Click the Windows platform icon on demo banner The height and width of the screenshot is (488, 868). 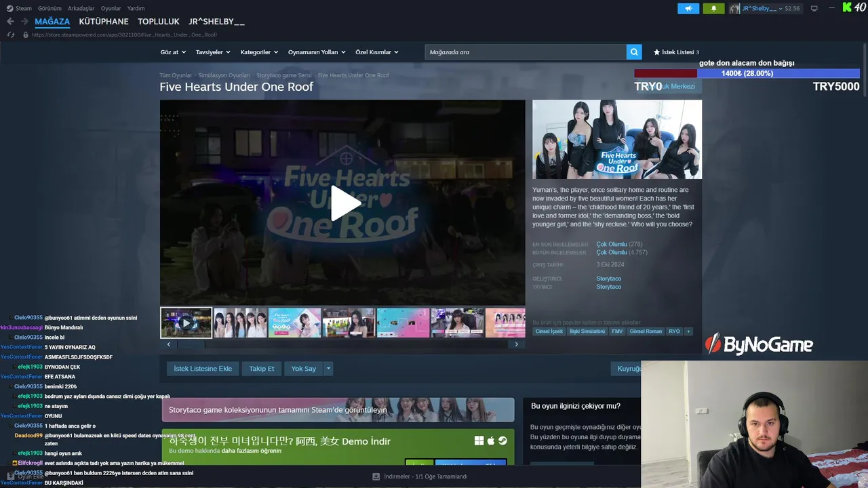[x=479, y=441]
